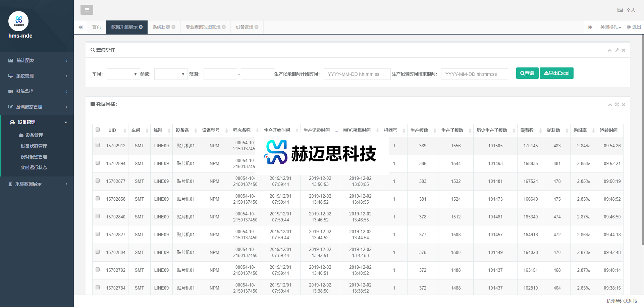This screenshot has width=644, height=307.
Task: Open the 关闭操作 dropdown
Action: (x=610, y=27)
